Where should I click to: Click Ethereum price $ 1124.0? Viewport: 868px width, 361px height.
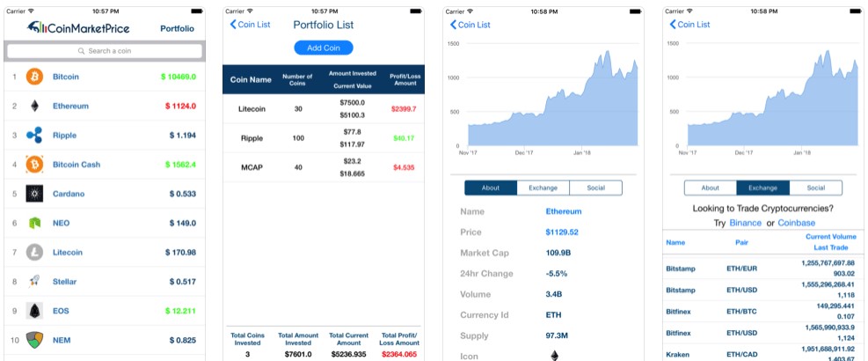point(180,106)
